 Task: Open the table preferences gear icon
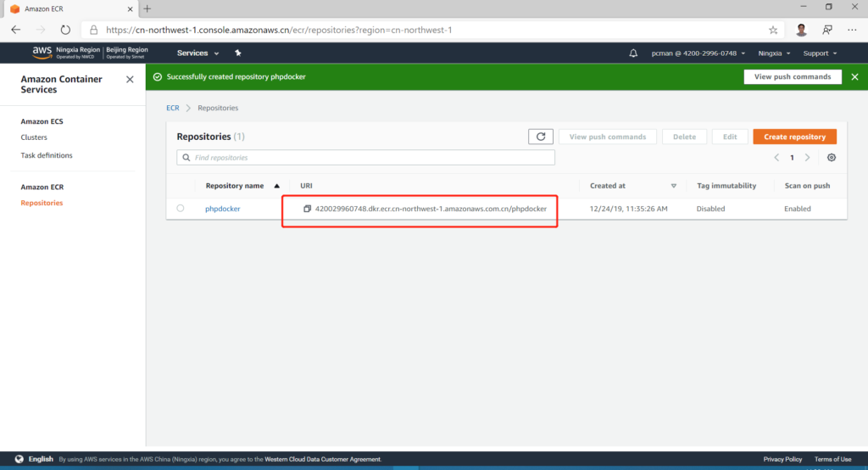coord(832,158)
